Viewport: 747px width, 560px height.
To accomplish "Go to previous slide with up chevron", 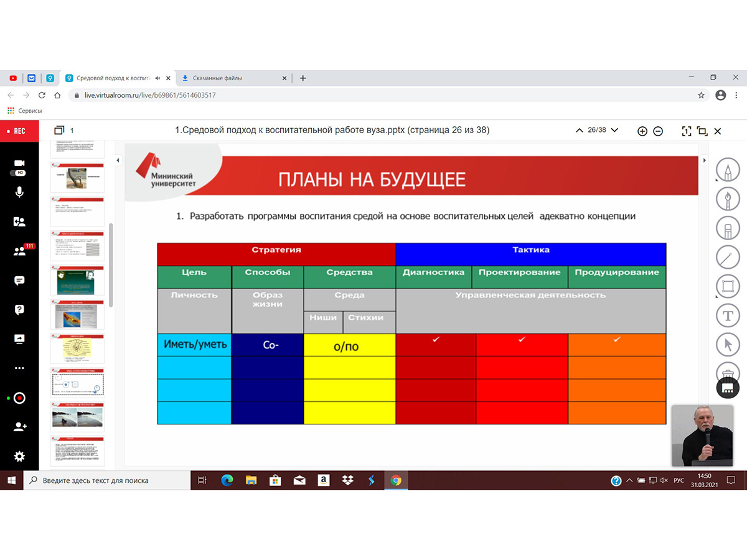I will (x=580, y=130).
